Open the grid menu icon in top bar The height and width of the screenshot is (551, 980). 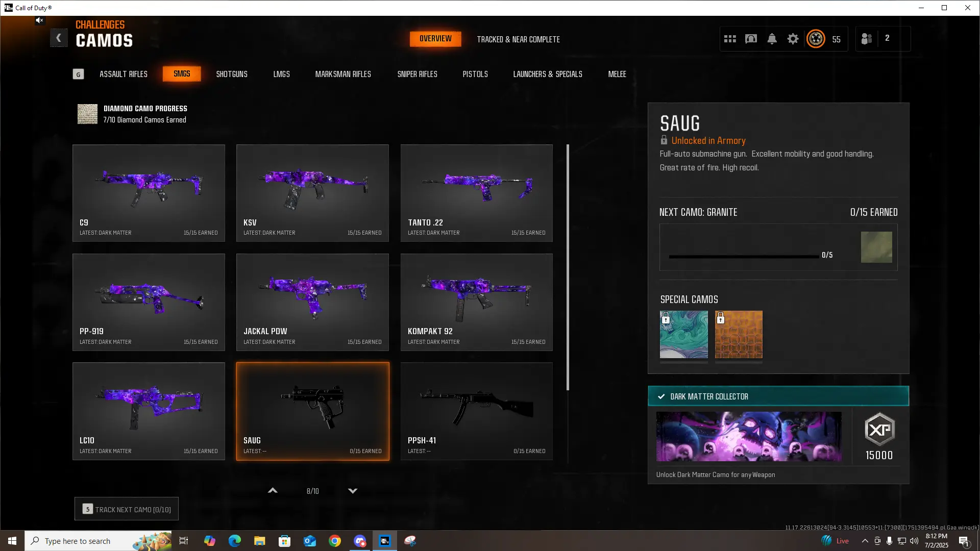click(730, 39)
